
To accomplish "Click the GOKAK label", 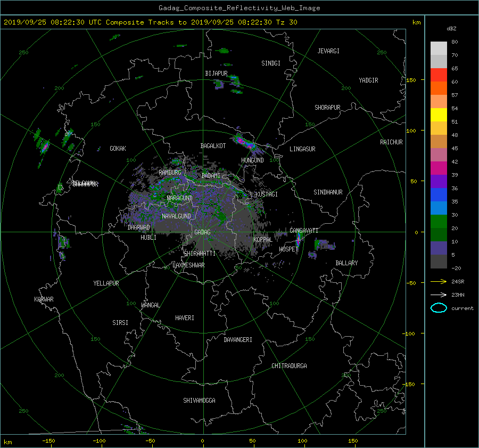I will pos(118,149).
